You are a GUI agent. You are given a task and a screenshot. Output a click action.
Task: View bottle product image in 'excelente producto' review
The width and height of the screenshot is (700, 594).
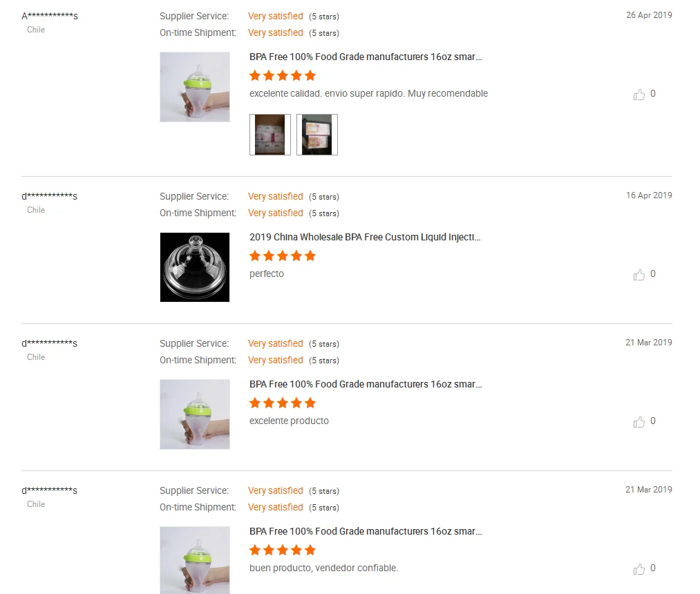(195, 414)
